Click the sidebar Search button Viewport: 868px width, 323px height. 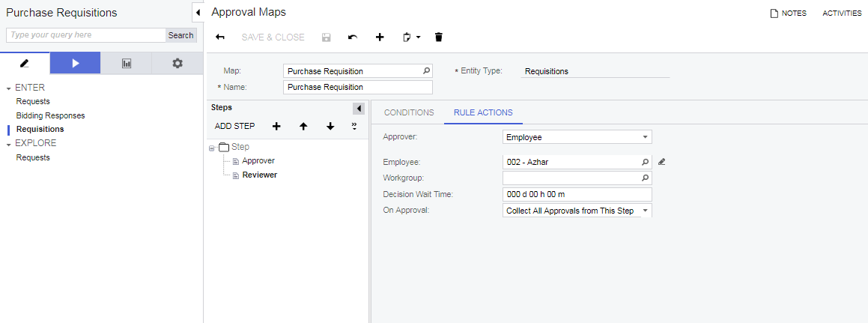(x=180, y=35)
